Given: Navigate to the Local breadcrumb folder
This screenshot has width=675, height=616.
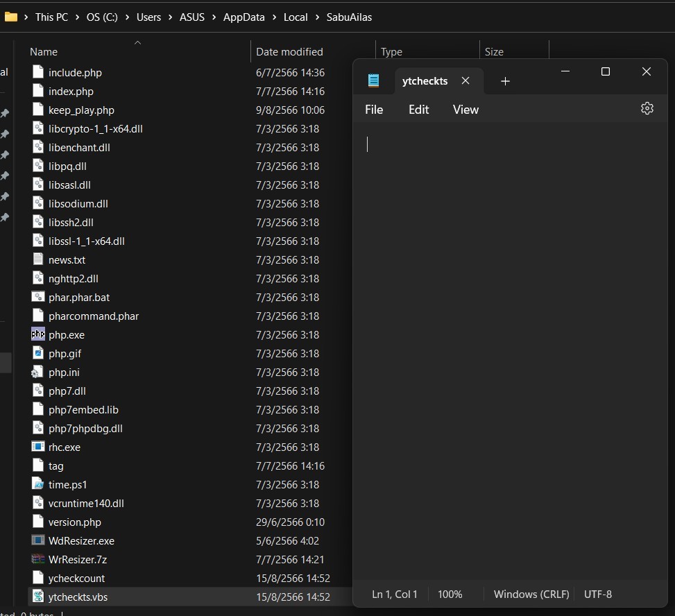Looking at the screenshot, I should [296, 17].
